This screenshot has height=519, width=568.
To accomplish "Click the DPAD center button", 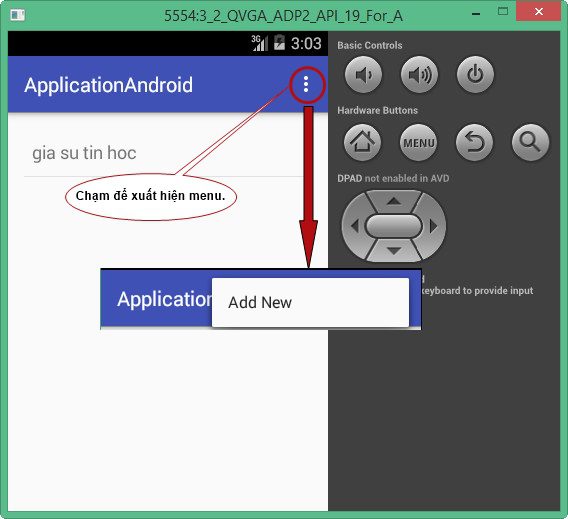I will tap(394, 226).
